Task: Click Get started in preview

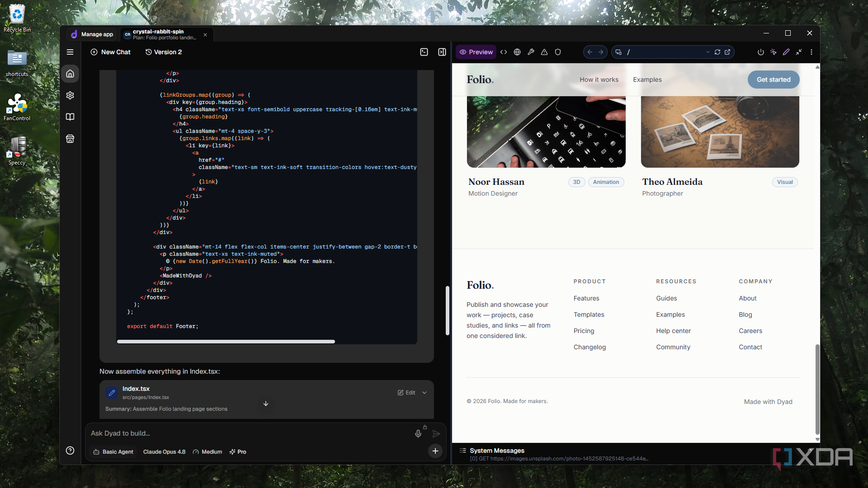Action: coord(774,80)
